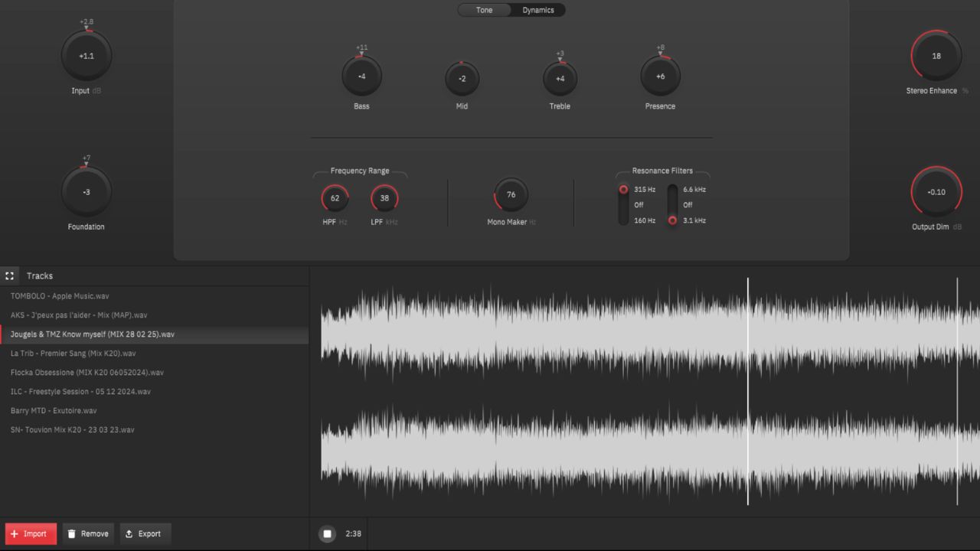This screenshot has width=980, height=551.
Task: Select track La Trib - Premier Sang
Action: click(155, 354)
